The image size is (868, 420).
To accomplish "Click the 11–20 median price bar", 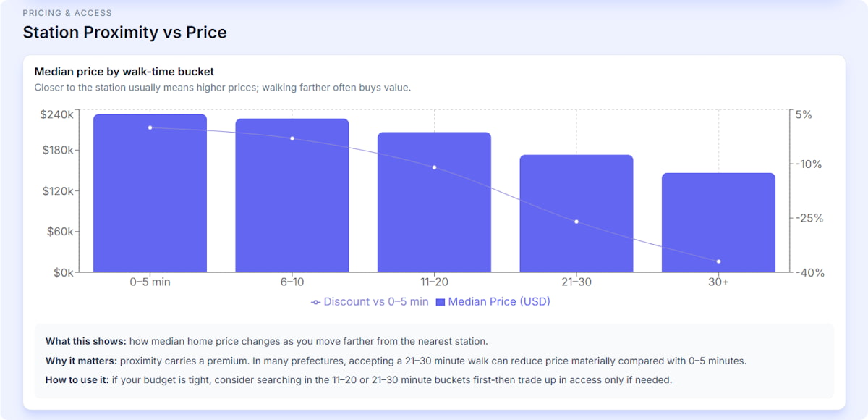I will pyautogui.click(x=434, y=210).
